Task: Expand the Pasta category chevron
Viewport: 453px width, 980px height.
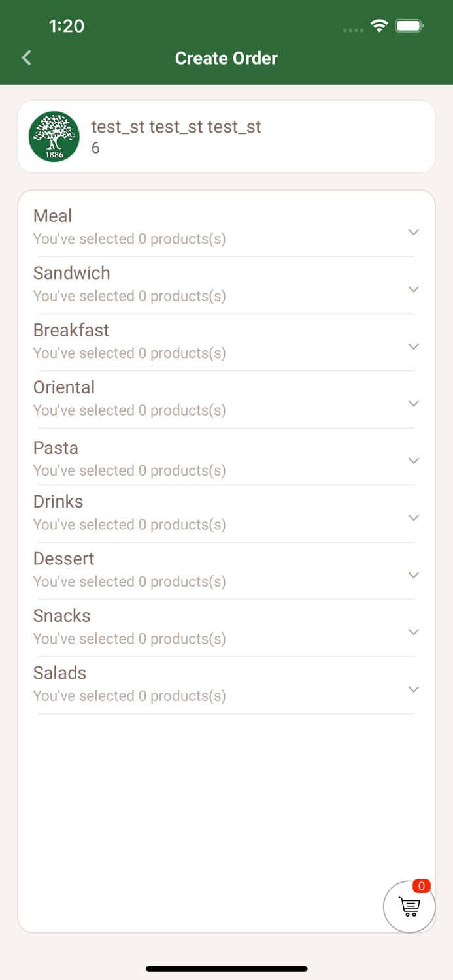Action: click(413, 461)
